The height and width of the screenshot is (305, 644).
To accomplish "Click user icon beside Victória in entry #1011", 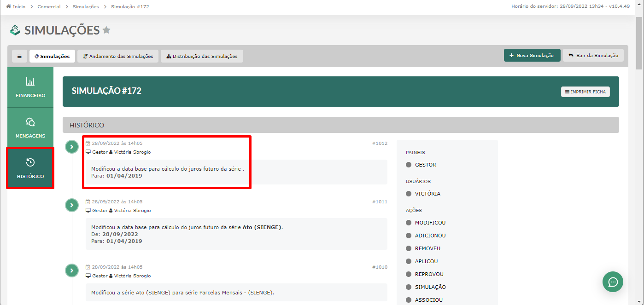I will coord(111,211).
